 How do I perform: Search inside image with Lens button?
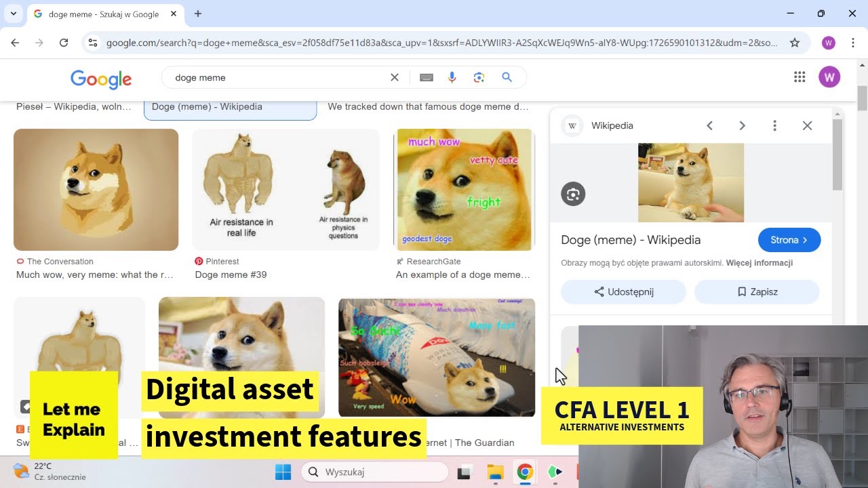(573, 194)
